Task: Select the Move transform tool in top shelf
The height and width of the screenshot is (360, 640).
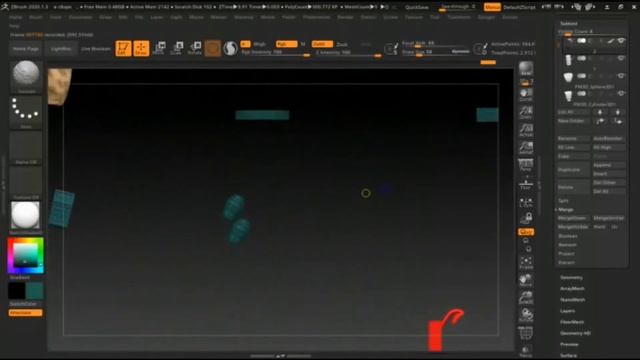Action: [x=160, y=49]
